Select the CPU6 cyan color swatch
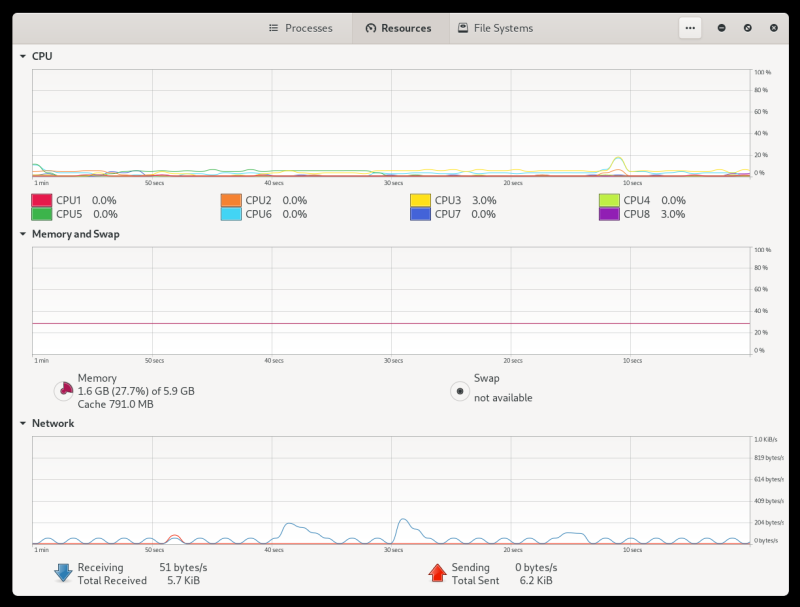This screenshot has width=800, height=607. [231, 214]
